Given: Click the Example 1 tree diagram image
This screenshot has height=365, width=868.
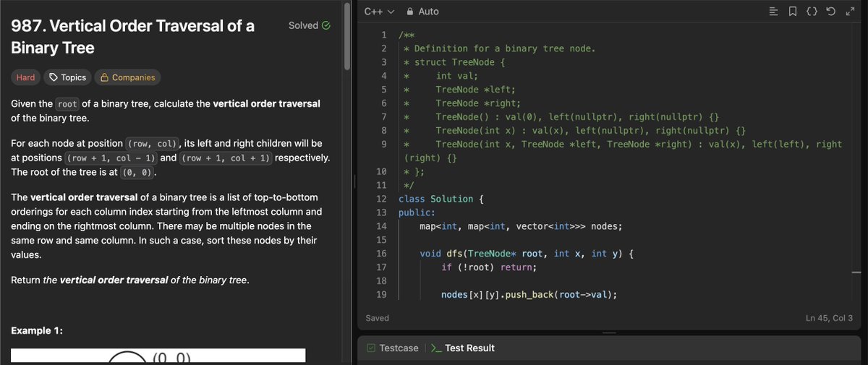Looking at the screenshot, I should tap(158, 356).
